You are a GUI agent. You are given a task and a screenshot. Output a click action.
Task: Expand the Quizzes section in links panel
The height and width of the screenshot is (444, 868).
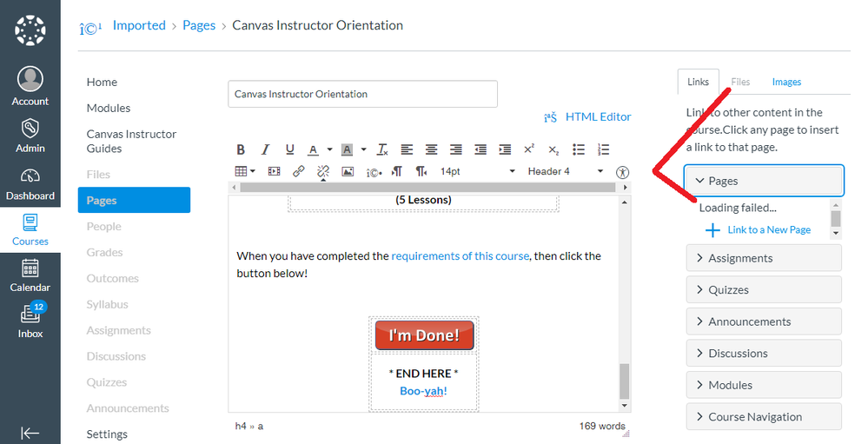coord(764,289)
